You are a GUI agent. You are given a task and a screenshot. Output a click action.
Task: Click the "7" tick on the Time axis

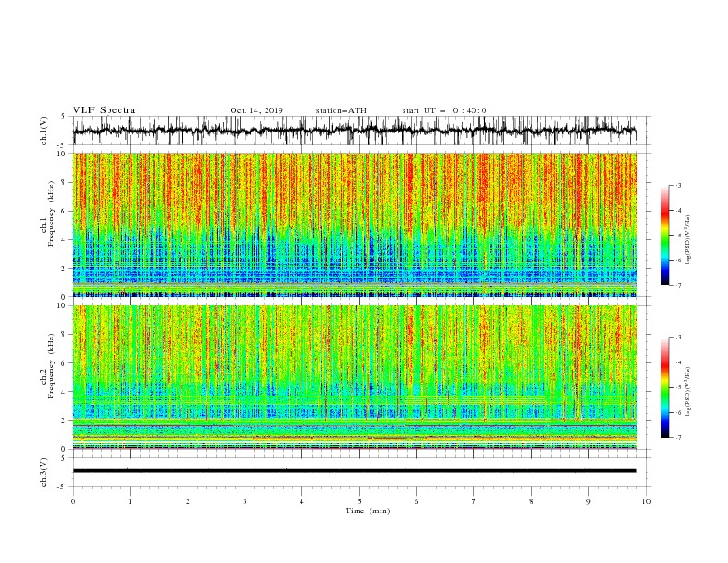point(474,501)
